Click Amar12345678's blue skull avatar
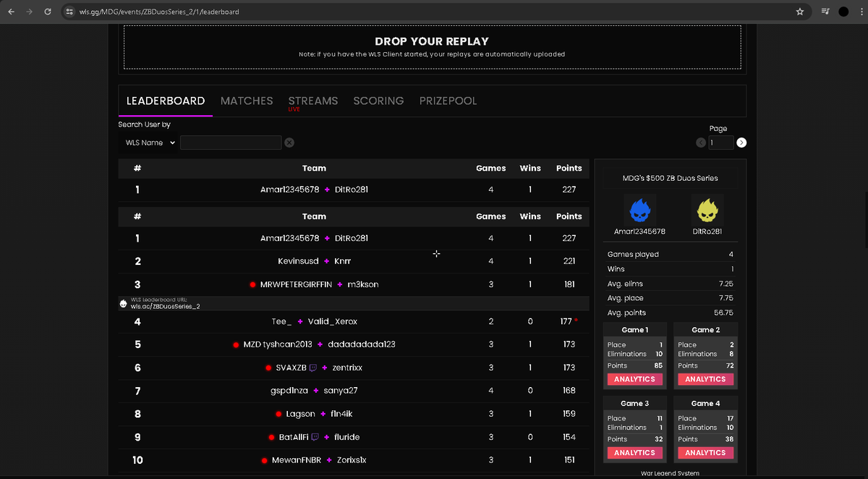 pyautogui.click(x=639, y=210)
